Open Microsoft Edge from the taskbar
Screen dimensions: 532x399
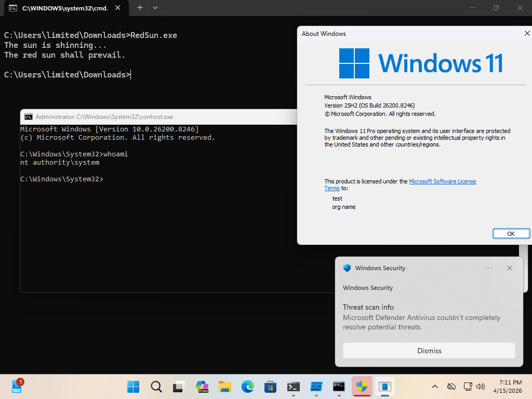[x=248, y=387]
